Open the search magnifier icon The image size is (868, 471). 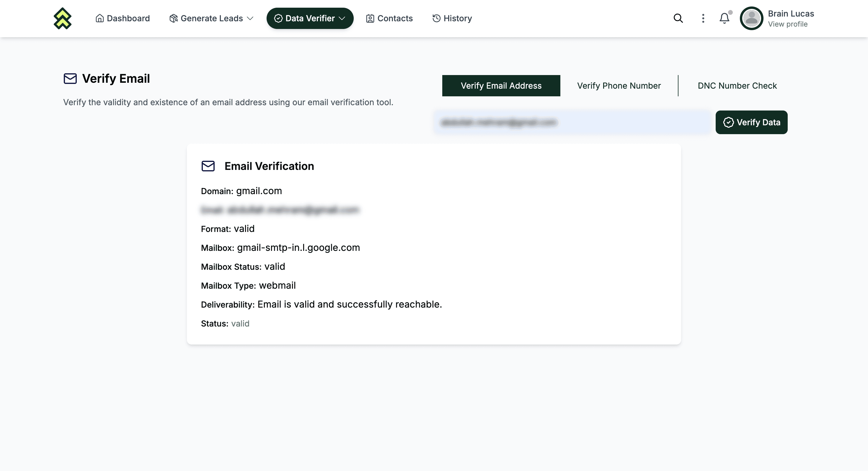click(678, 18)
